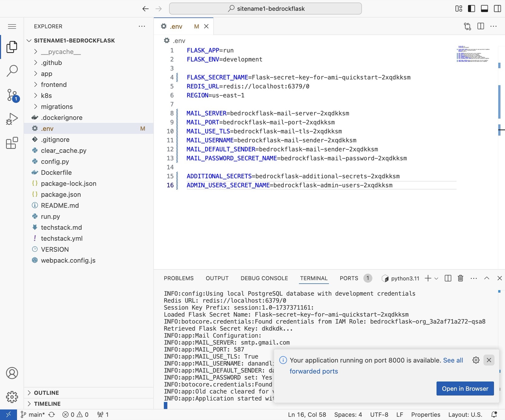Open Explorer Views and More Actions menu
Viewport: 505px width, 420px height.
[142, 26]
